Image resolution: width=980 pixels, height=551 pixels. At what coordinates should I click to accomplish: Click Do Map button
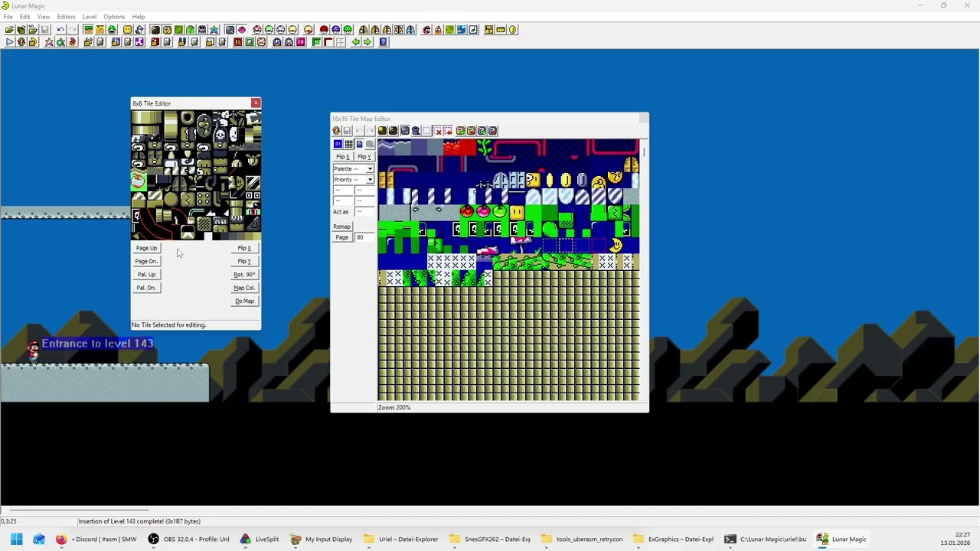pyautogui.click(x=244, y=301)
